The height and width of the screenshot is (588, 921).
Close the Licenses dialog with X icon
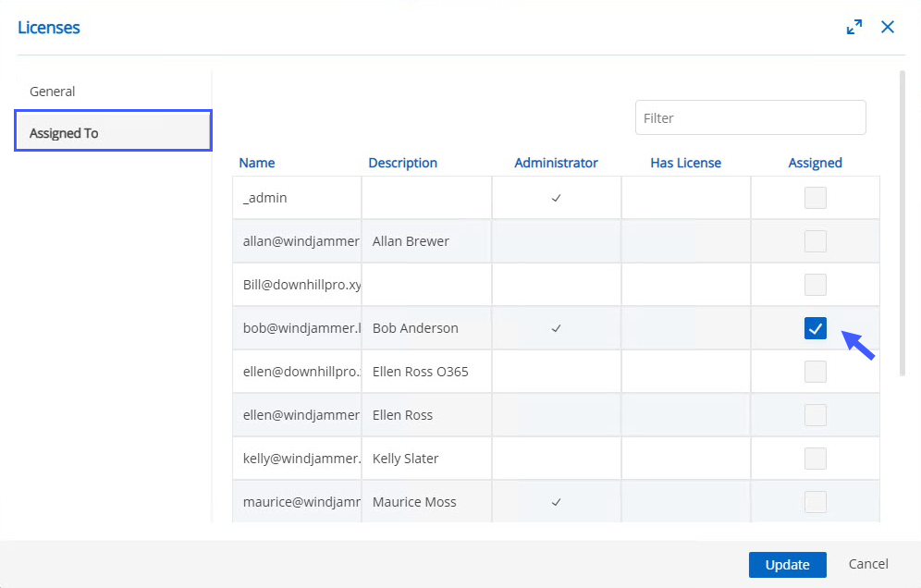888,28
